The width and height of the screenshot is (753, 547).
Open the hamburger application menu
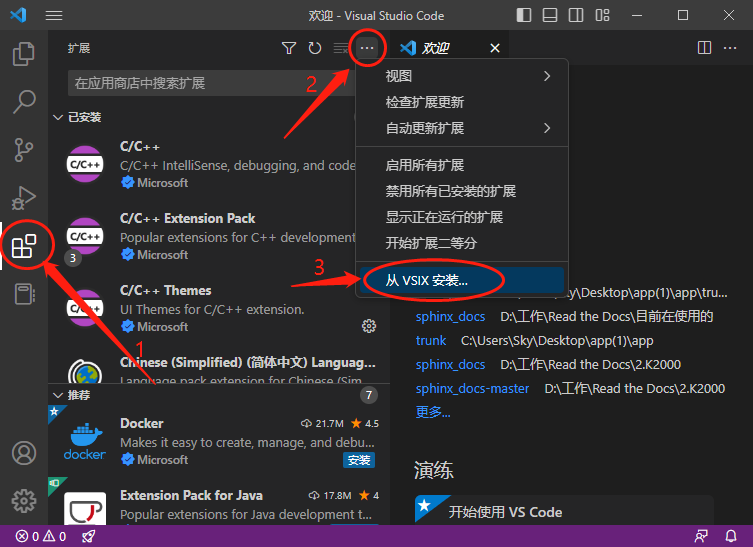pyautogui.click(x=54, y=15)
